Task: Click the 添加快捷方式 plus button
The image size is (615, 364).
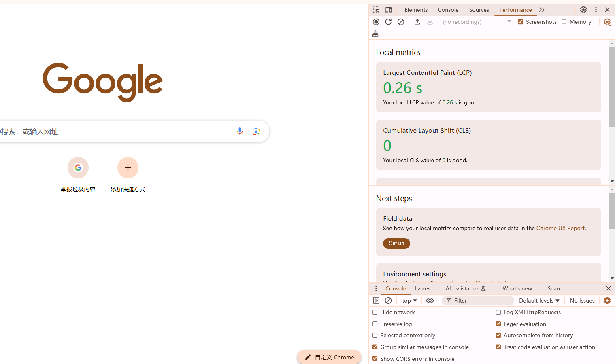Action: [128, 167]
